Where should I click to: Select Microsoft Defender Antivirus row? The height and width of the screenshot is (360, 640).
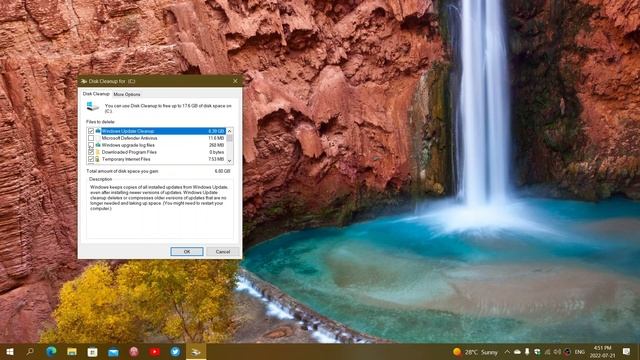156,138
